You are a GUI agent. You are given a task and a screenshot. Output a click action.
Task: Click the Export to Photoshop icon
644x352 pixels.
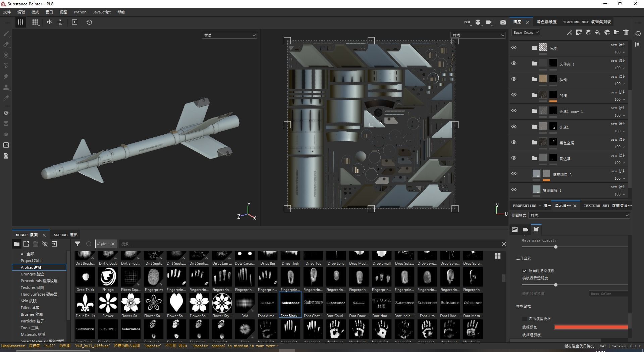coord(6,145)
